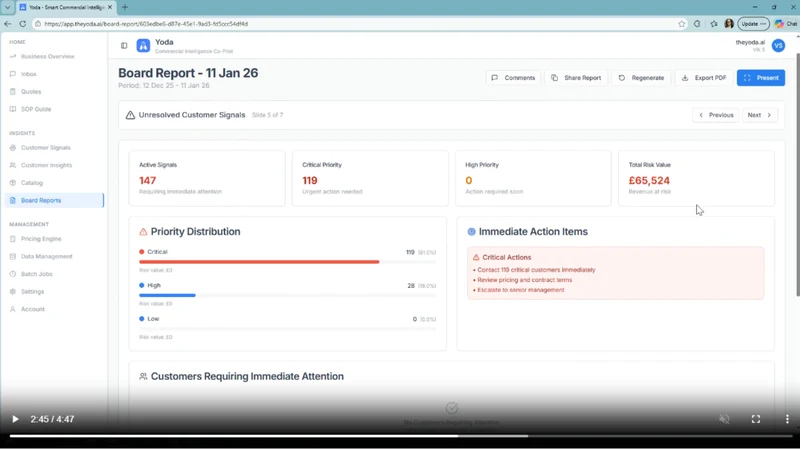Bookmark this page star icon
Viewport: 800px width, 450px height.
tap(682, 24)
